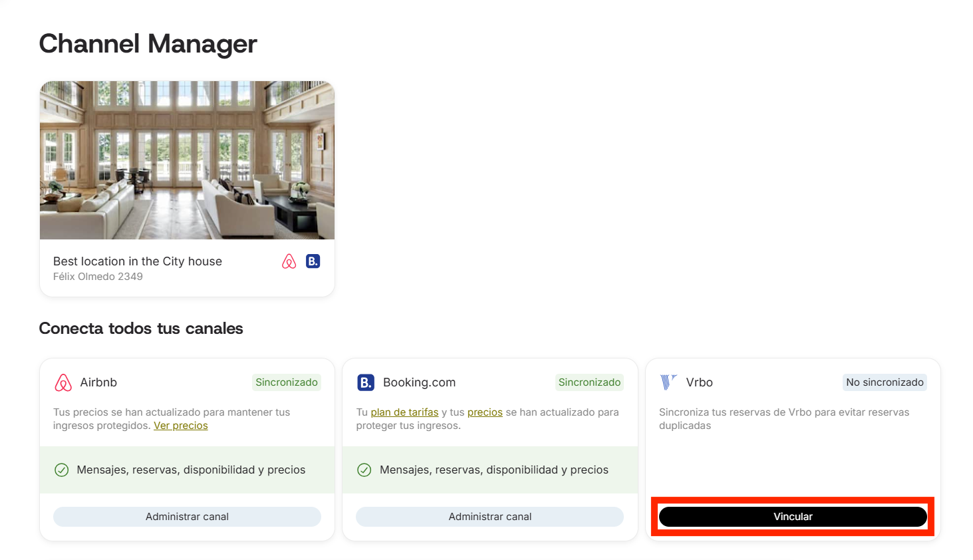This screenshot has width=973, height=560.
Task: Click the Booking.com icon on the property card
Action: pyautogui.click(x=313, y=261)
